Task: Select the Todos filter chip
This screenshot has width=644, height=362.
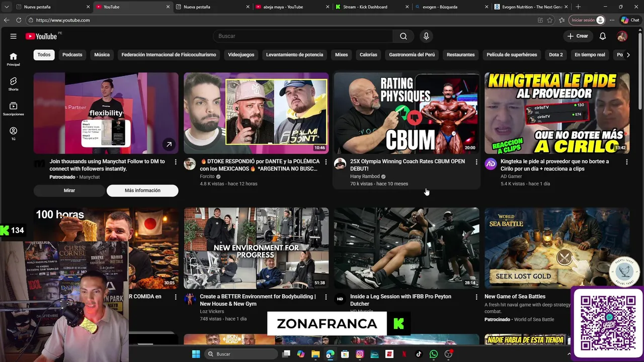Action: (x=44, y=55)
